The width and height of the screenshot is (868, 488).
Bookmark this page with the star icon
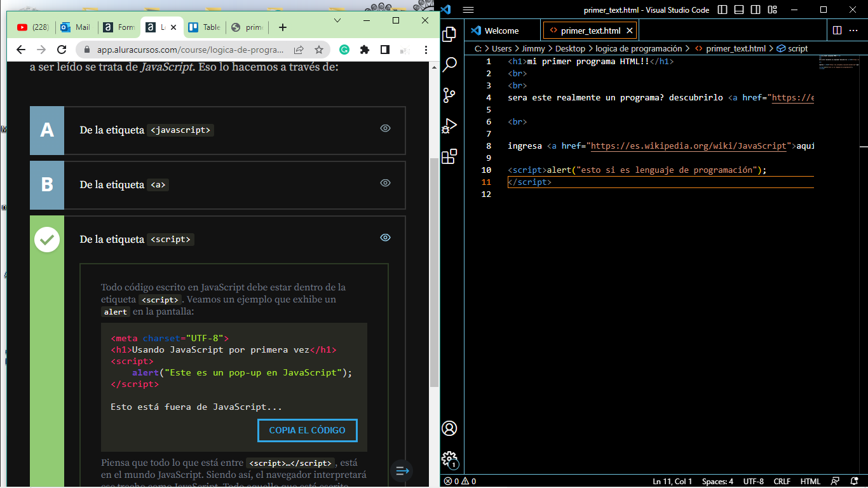click(318, 50)
